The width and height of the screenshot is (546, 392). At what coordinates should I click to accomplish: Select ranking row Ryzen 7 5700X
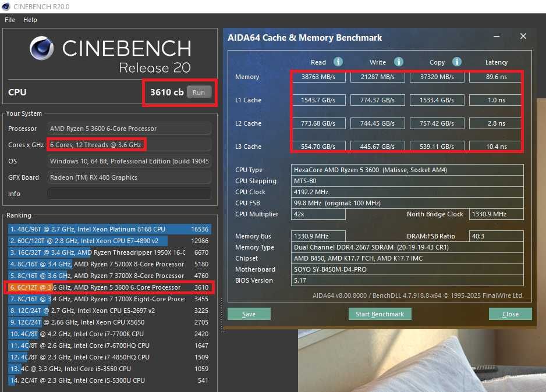coord(109,264)
